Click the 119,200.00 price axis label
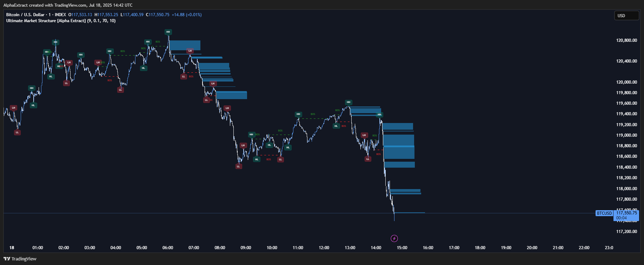Viewport: 644px width, 265px height. click(x=626, y=125)
